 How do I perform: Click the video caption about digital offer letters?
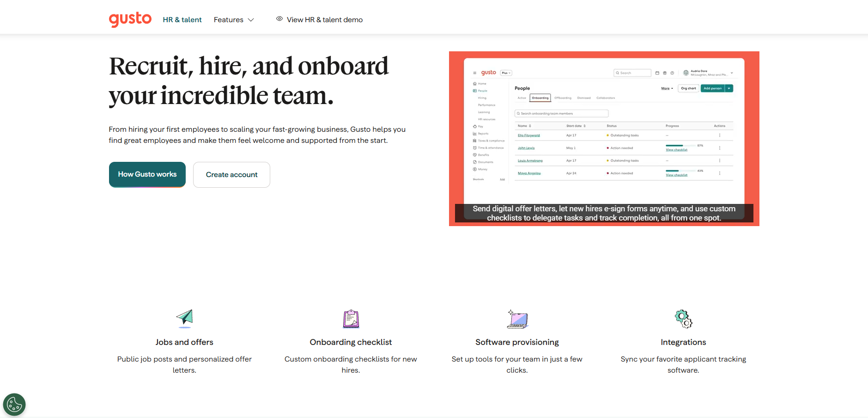(604, 213)
